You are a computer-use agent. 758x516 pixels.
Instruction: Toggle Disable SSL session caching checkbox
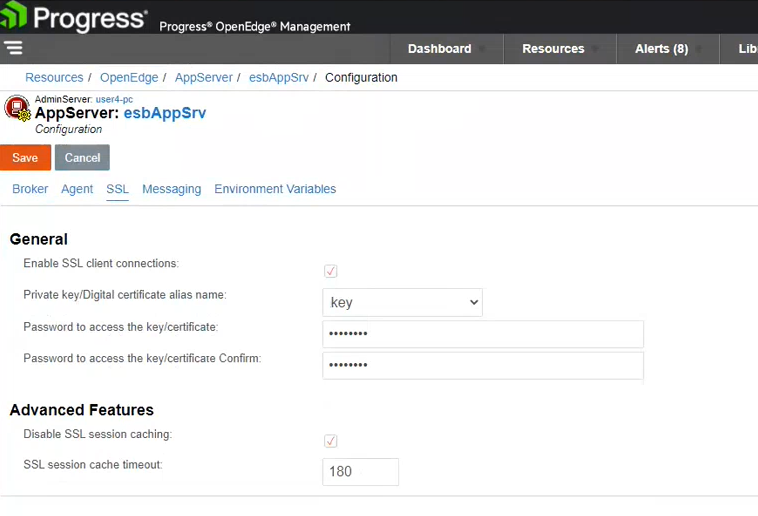(x=331, y=441)
